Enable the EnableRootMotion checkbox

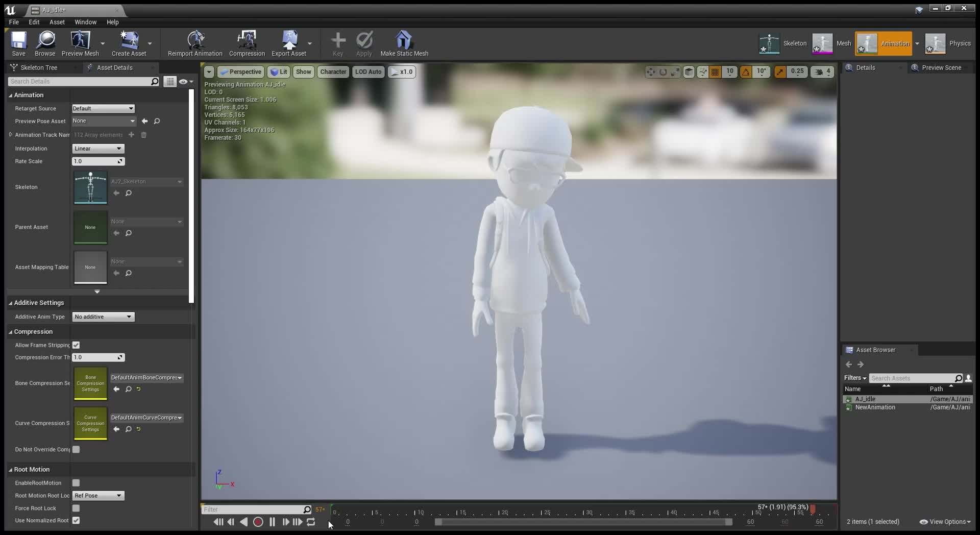(x=76, y=482)
